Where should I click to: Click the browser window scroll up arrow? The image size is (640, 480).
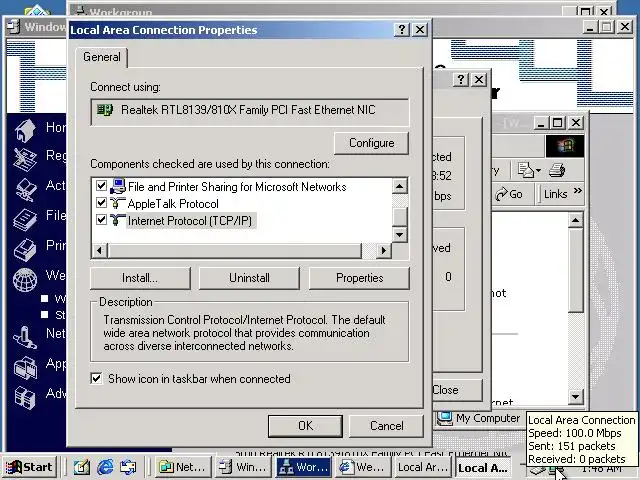click(575, 220)
